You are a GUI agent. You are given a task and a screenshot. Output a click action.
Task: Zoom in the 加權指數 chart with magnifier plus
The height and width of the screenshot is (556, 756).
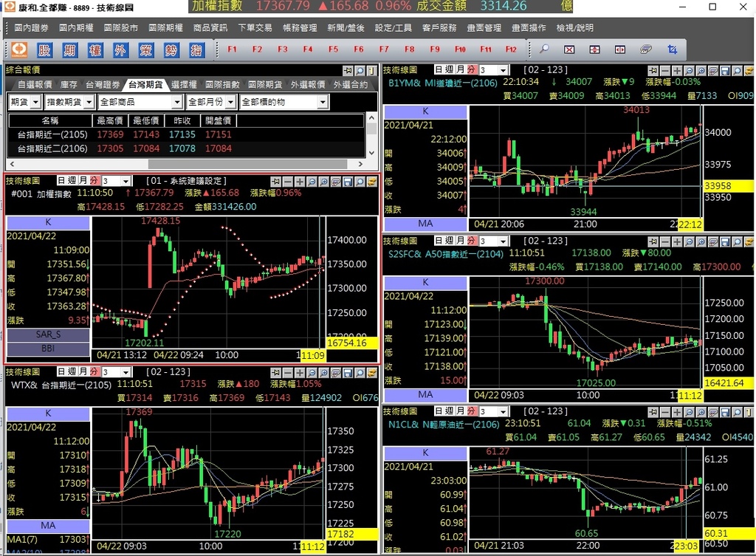click(324, 182)
